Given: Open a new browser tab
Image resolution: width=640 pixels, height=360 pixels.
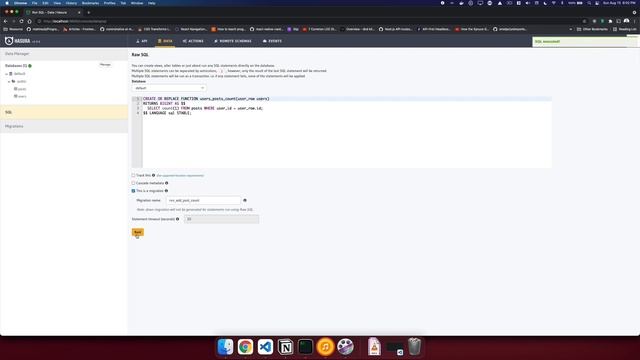Looking at the screenshot, I should pyautogui.click(x=89, y=12).
